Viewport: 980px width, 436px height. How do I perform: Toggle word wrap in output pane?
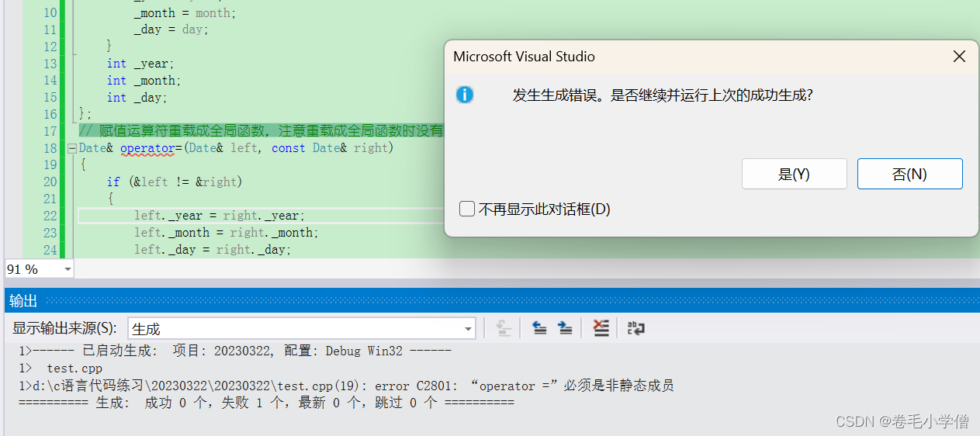tap(636, 328)
